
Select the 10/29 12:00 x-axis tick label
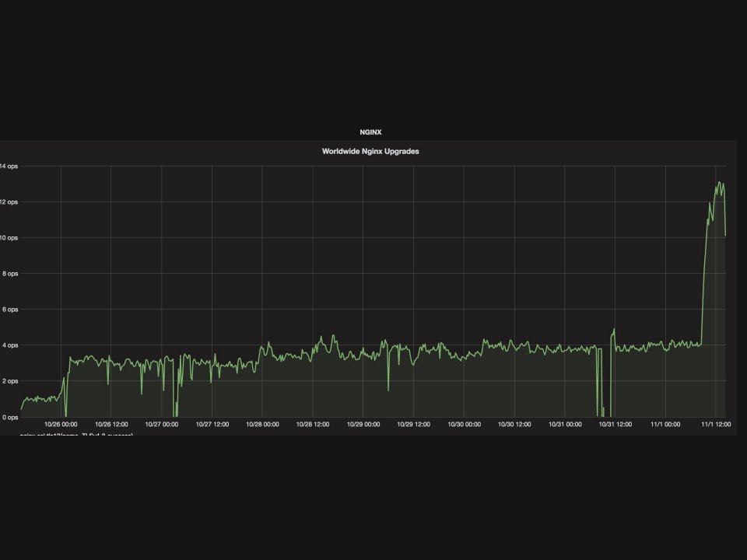pos(414,425)
